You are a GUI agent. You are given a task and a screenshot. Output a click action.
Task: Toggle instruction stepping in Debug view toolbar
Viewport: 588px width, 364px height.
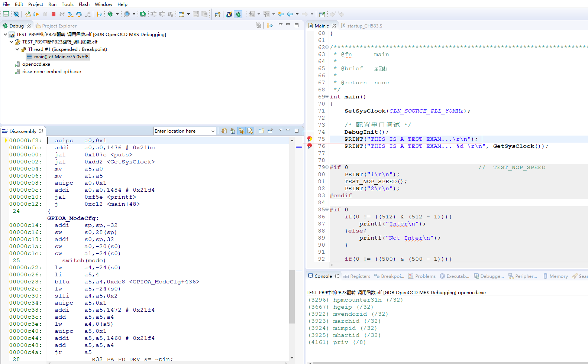[270, 25]
